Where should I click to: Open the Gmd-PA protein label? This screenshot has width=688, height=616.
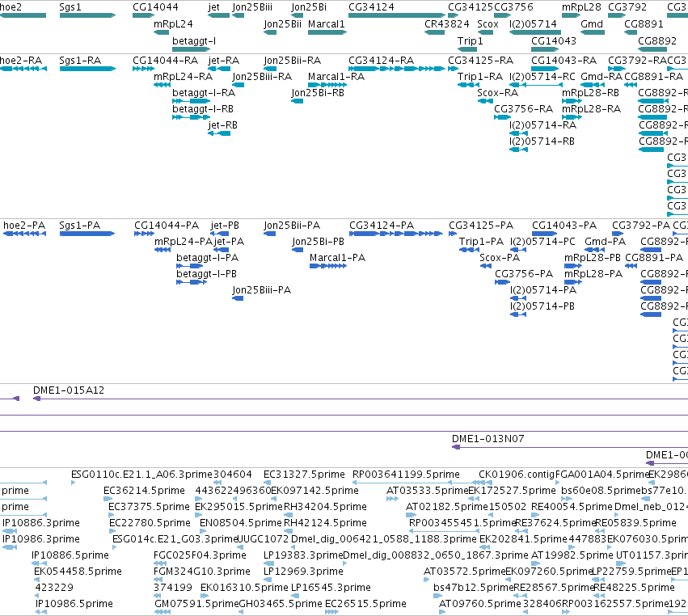(x=605, y=242)
